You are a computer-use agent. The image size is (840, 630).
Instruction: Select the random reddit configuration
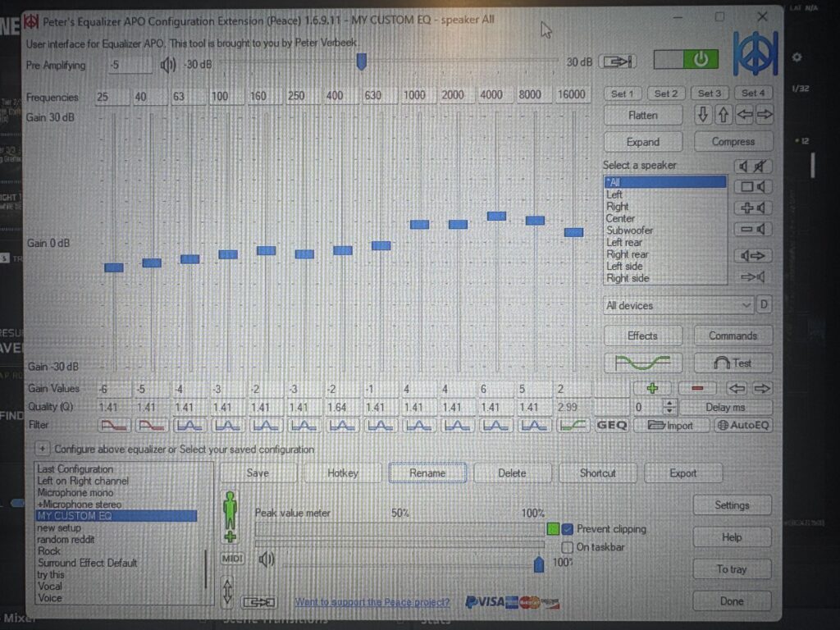click(x=116, y=540)
